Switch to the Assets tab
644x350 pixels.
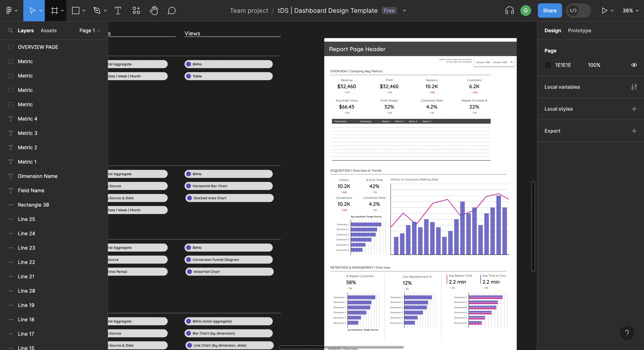[x=49, y=30]
